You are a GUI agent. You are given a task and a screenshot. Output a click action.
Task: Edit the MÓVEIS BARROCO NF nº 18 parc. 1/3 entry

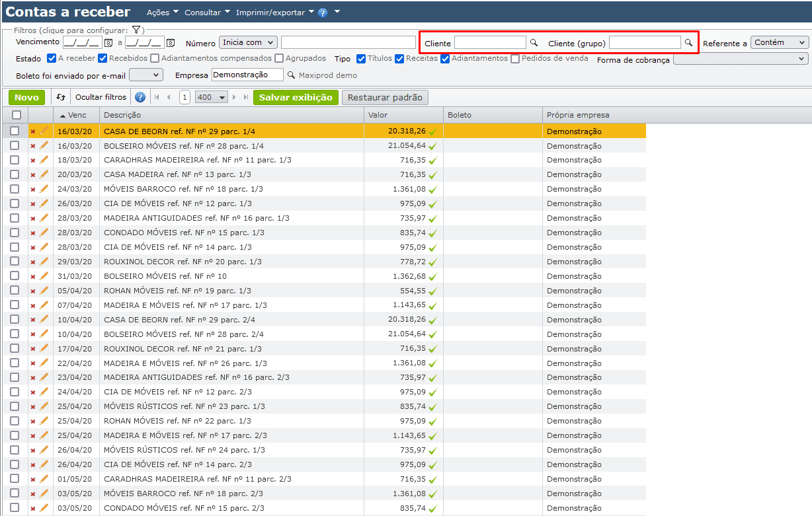pos(44,189)
